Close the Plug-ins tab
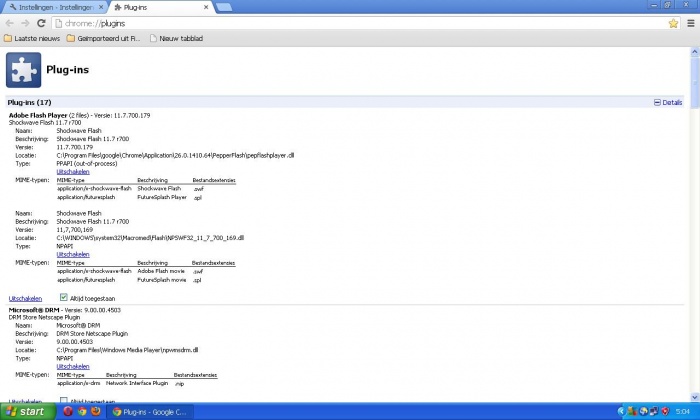This screenshot has height=420, width=700. (206, 7)
